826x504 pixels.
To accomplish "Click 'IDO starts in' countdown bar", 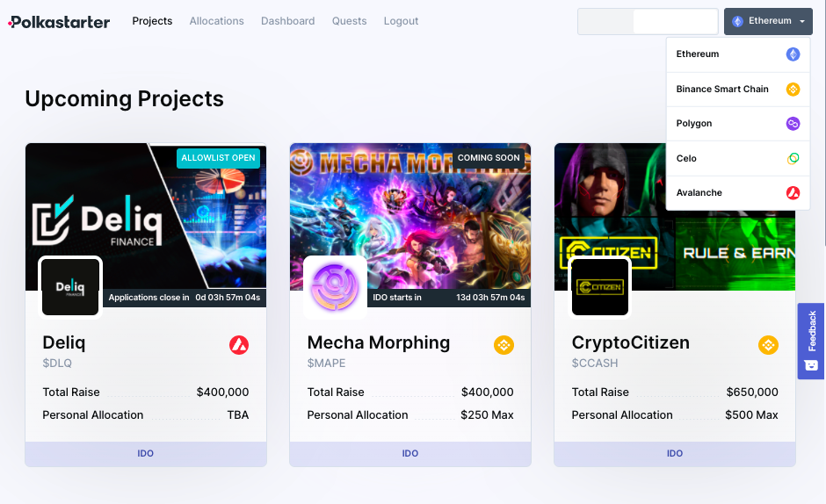I will tap(449, 298).
